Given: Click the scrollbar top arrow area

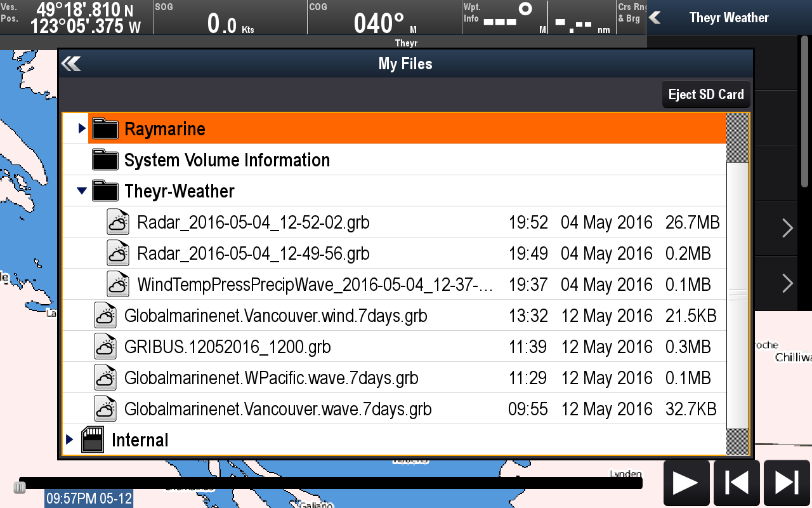Looking at the screenshot, I should click(738, 138).
